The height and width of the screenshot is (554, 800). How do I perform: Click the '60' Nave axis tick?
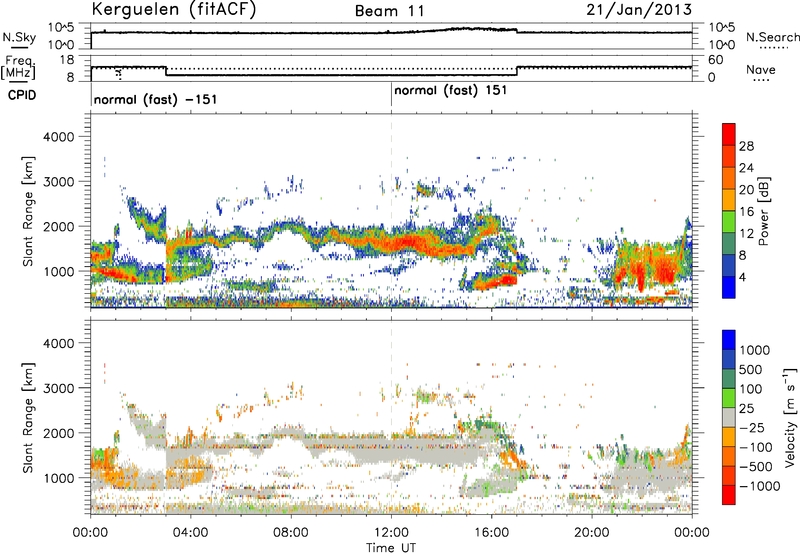tap(715, 60)
